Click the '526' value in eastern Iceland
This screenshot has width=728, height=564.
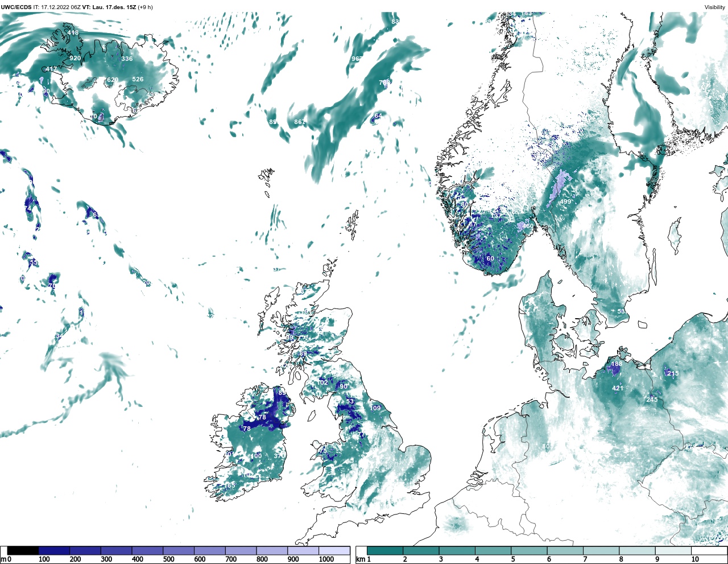pos(138,80)
